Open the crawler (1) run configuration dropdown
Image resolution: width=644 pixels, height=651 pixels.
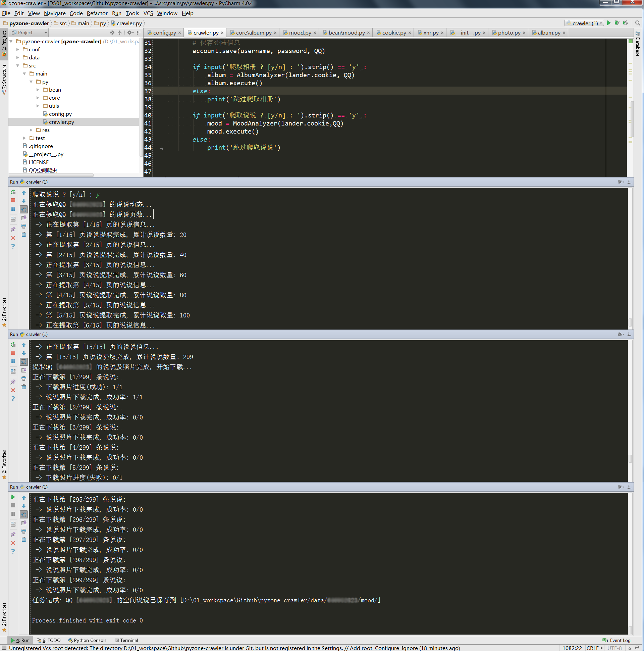point(584,23)
